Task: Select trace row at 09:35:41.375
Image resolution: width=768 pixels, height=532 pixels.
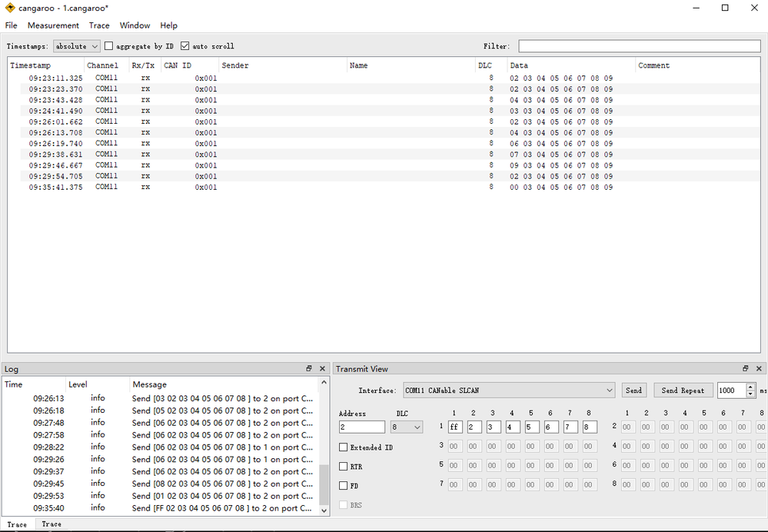Action: tap(384, 187)
